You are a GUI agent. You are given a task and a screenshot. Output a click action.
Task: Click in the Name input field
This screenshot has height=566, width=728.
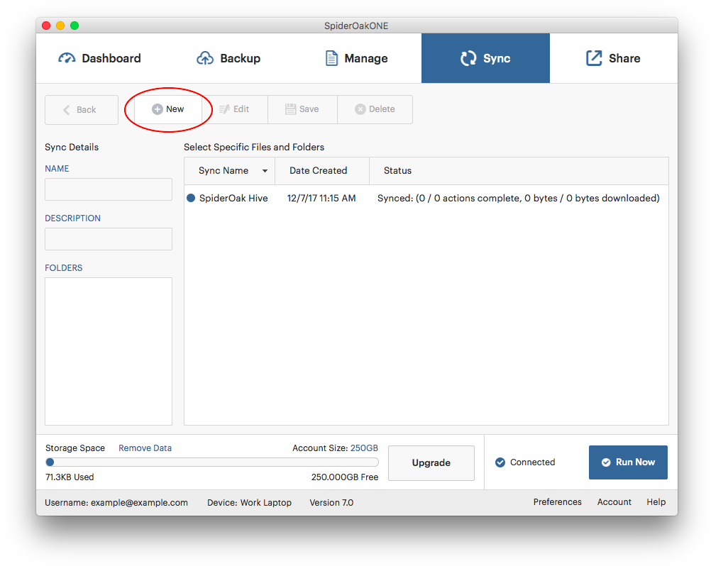(109, 189)
